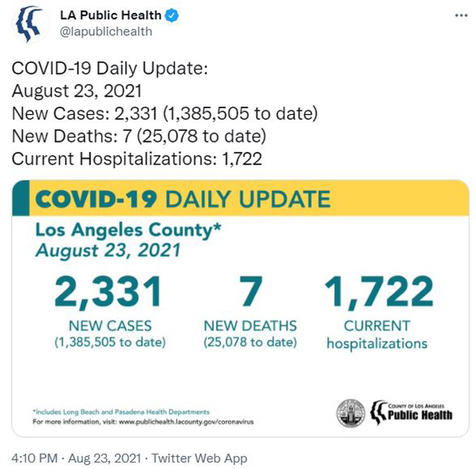Click the LA Public Health profile avatar

pos(30,24)
